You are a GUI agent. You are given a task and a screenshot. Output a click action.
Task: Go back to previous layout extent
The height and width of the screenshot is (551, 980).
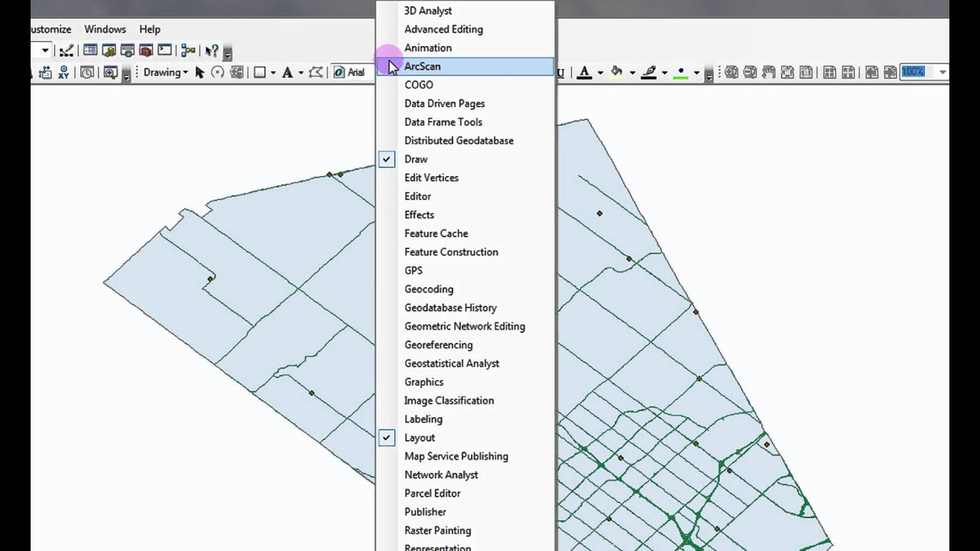point(871,72)
